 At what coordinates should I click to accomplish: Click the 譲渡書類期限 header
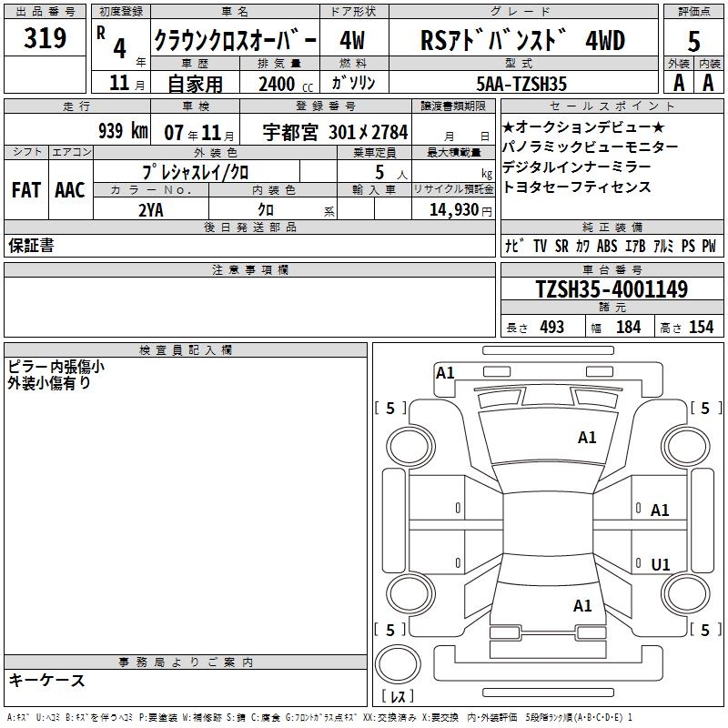click(x=453, y=106)
